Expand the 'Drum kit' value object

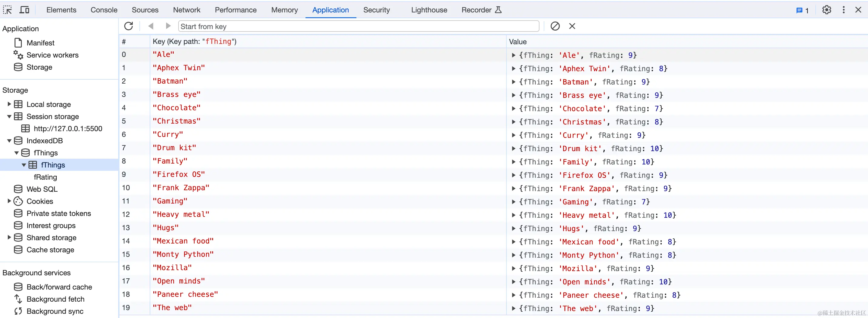[513, 149]
